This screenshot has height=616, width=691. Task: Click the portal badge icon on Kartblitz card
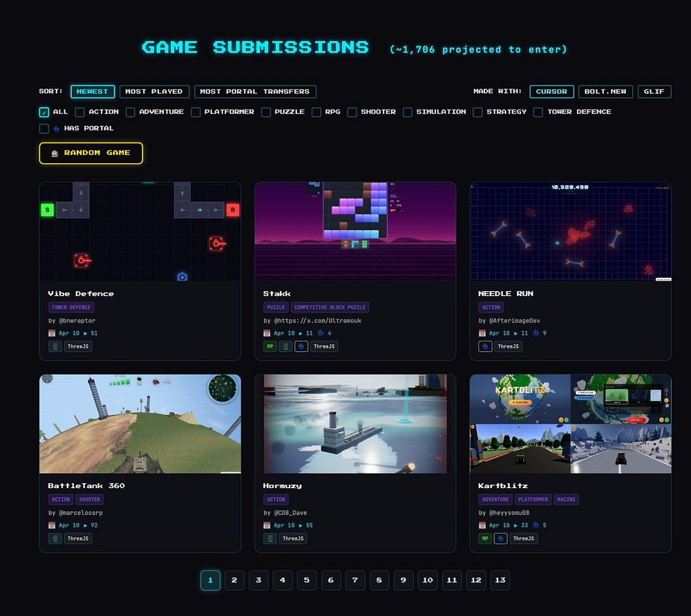pyautogui.click(x=500, y=539)
